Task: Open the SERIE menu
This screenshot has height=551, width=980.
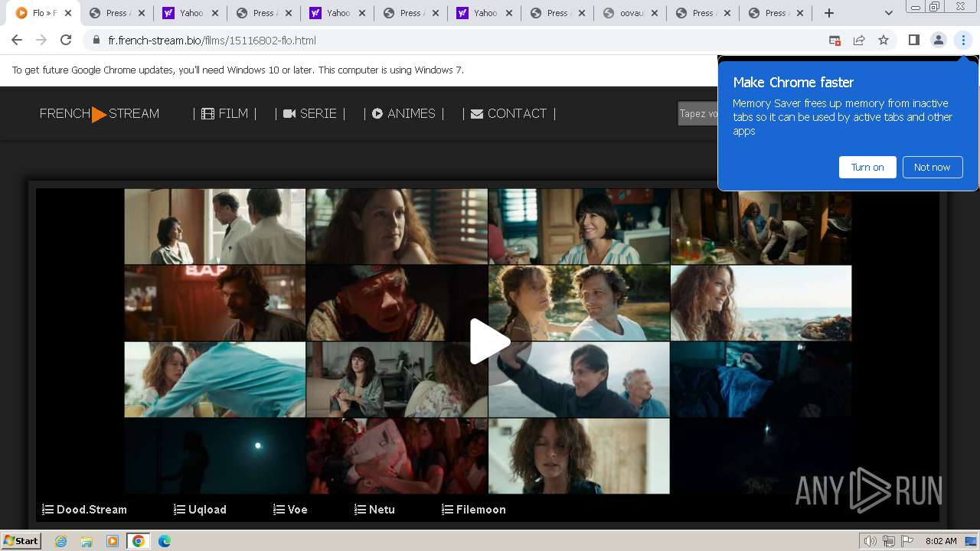Action: pyautogui.click(x=309, y=113)
